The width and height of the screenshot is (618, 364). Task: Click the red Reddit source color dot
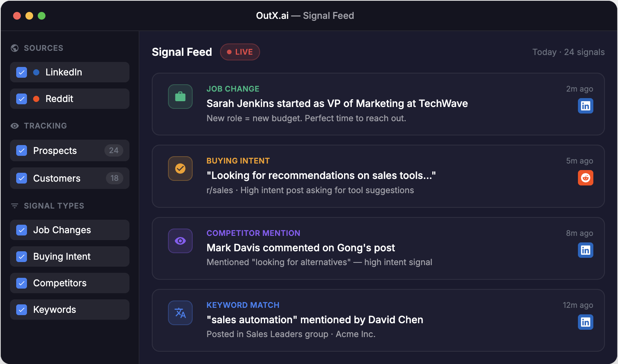36,99
